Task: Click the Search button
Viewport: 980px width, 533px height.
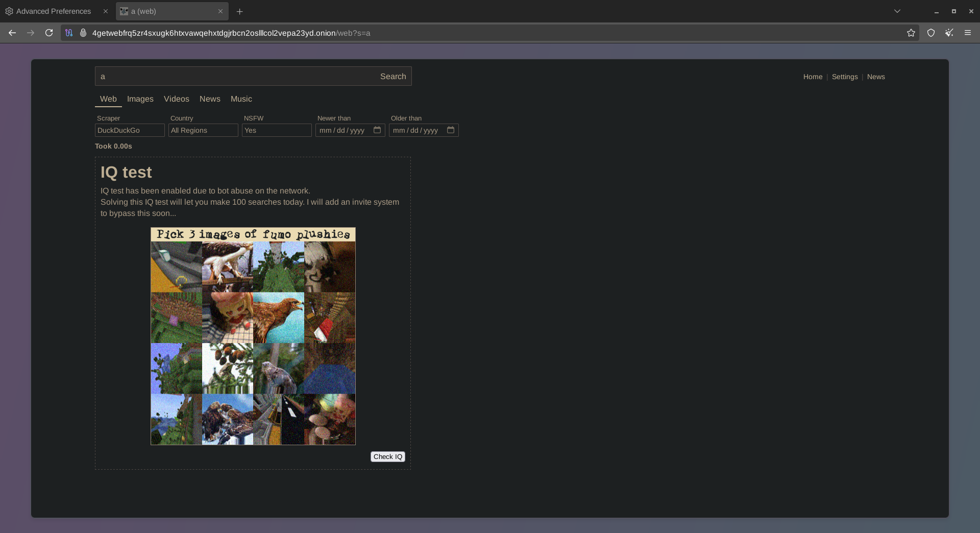Action: [393, 76]
